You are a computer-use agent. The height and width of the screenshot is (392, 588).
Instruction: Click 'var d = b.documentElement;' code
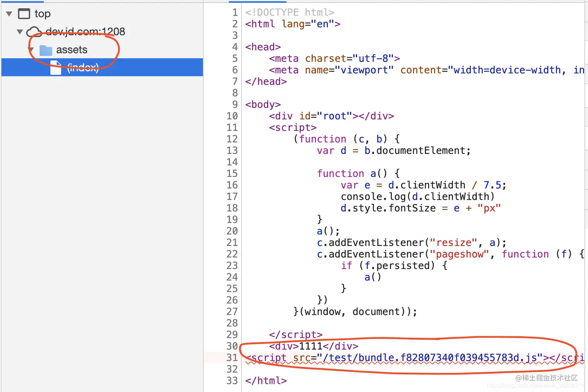[x=394, y=151]
